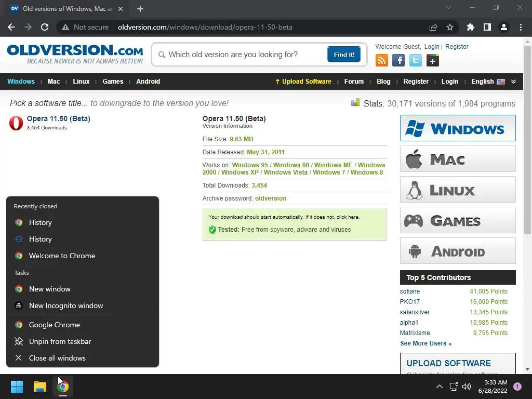Viewport: 532px width, 399px height.
Task: Open the Blog nav link
Action: coord(383,82)
